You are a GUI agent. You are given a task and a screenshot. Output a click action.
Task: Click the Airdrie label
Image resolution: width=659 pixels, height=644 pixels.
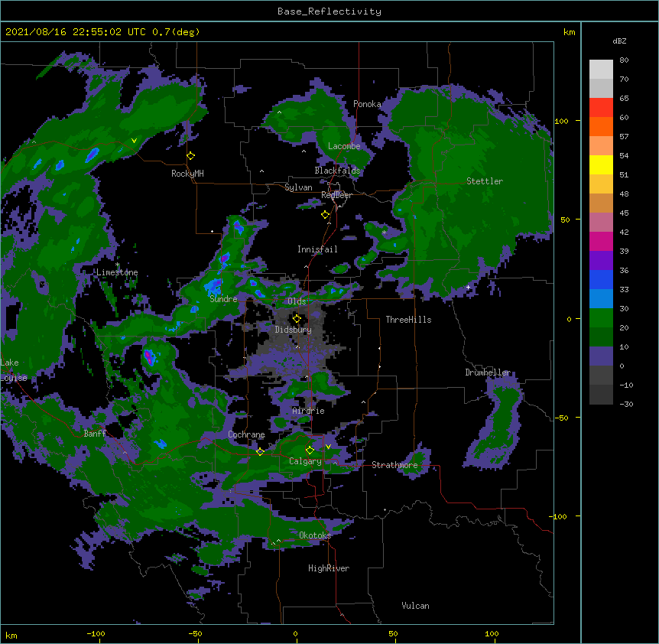click(308, 411)
